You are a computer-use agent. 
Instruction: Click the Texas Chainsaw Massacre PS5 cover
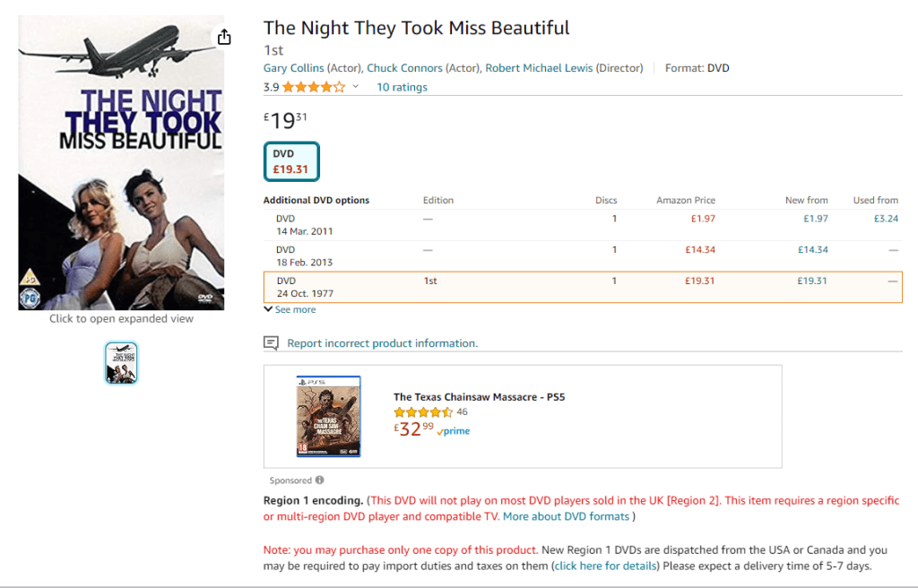[x=328, y=417]
